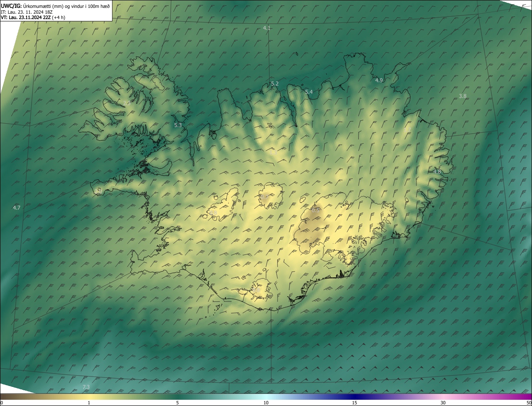
Task: Click the 'UWC/IG: Úrkomumætti (mm)' title line
Action: [x=55, y=6]
